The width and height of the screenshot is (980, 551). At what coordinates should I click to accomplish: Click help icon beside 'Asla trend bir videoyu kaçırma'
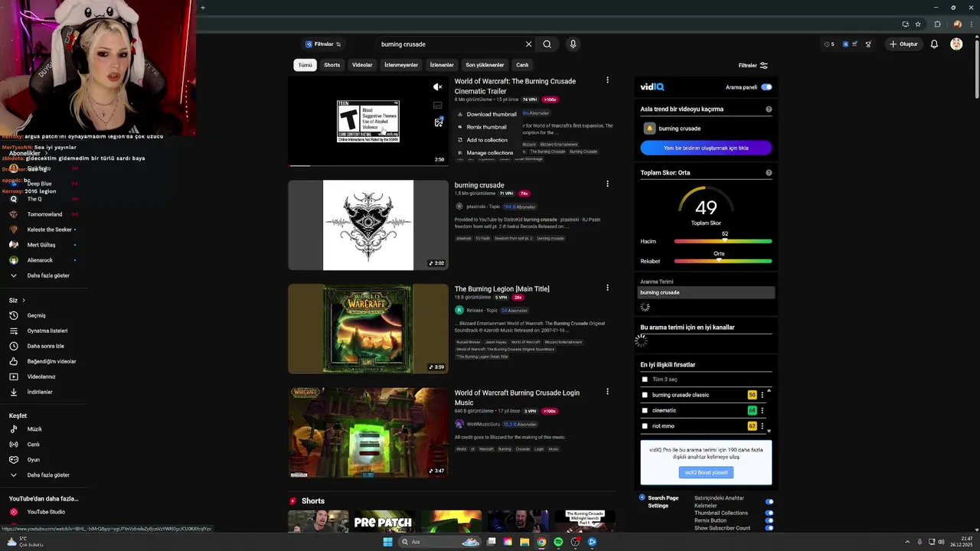(769, 109)
